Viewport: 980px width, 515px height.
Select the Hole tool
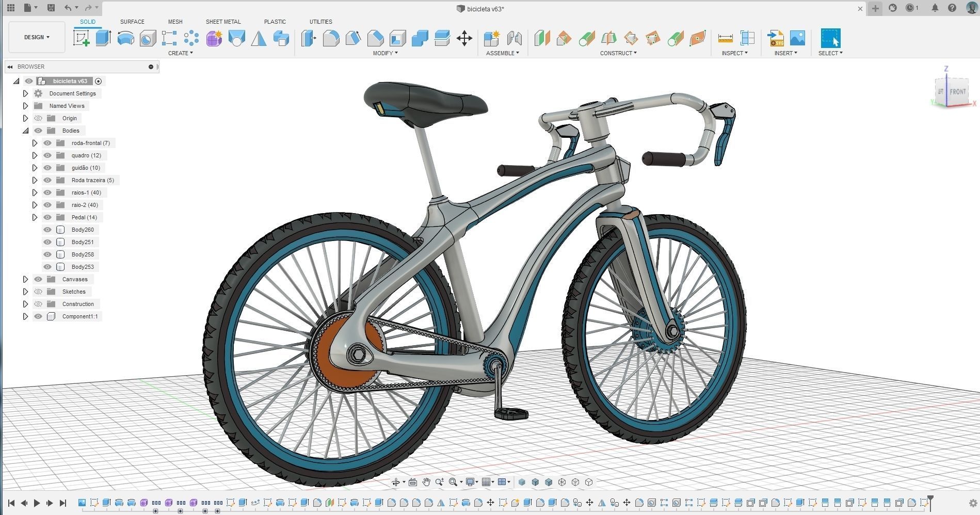[x=148, y=38]
